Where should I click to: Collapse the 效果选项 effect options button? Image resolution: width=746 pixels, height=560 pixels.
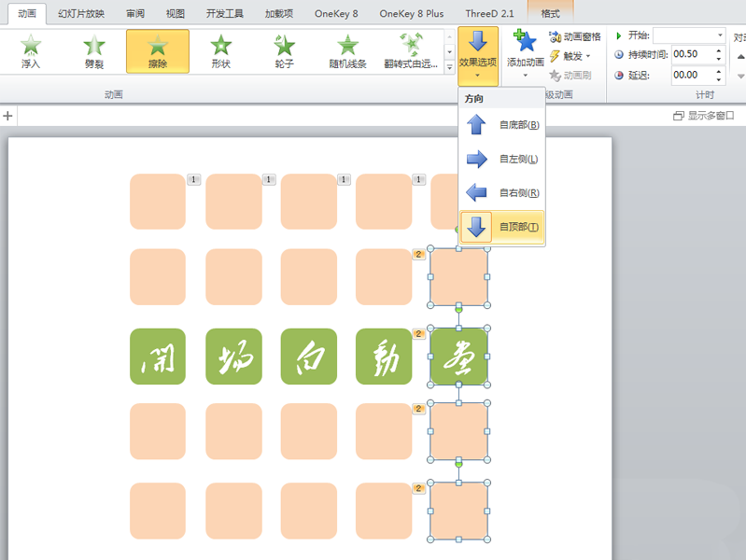coord(478,56)
